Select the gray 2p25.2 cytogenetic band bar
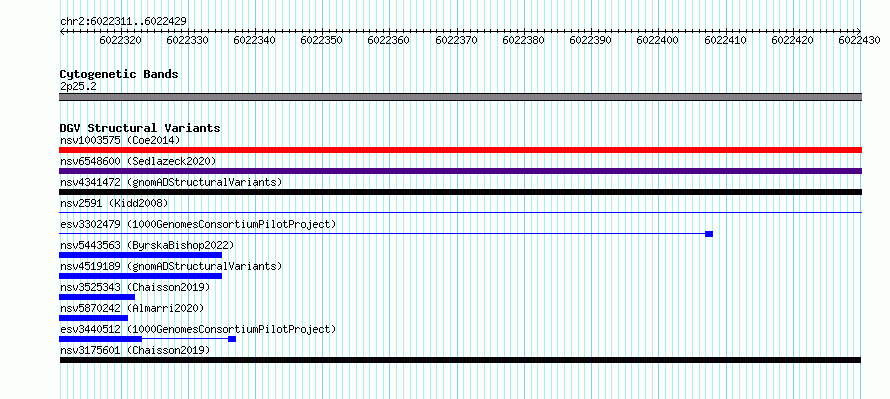 point(460,97)
